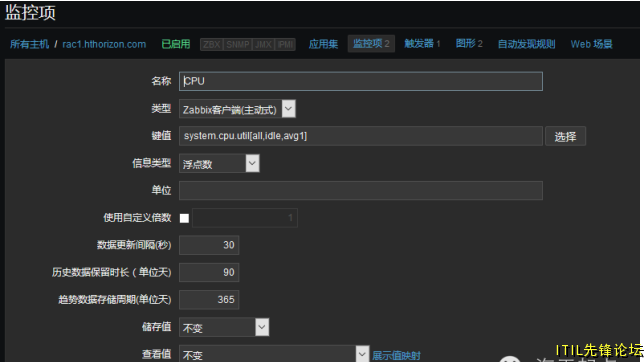Viewport: 644px width, 362px height.
Task: Click the 数据更新间隔(秒) field showing 30
Action: click(x=209, y=245)
